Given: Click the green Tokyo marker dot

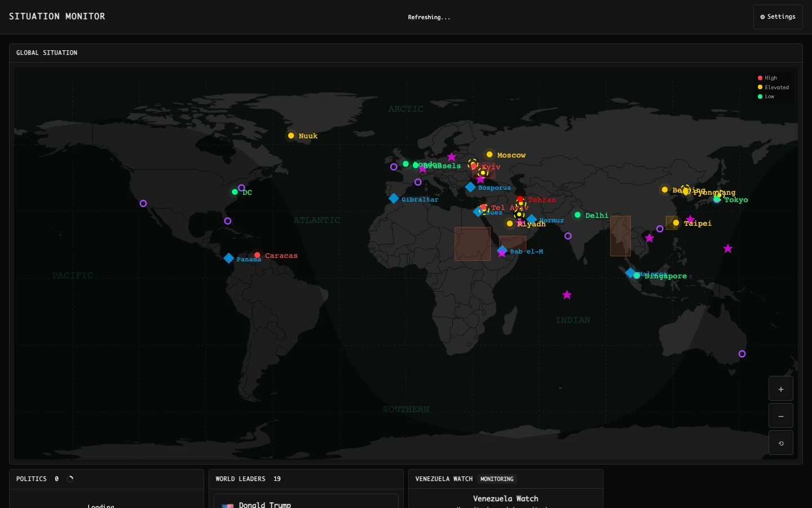Looking at the screenshot, I should click(x=717, y=199).
